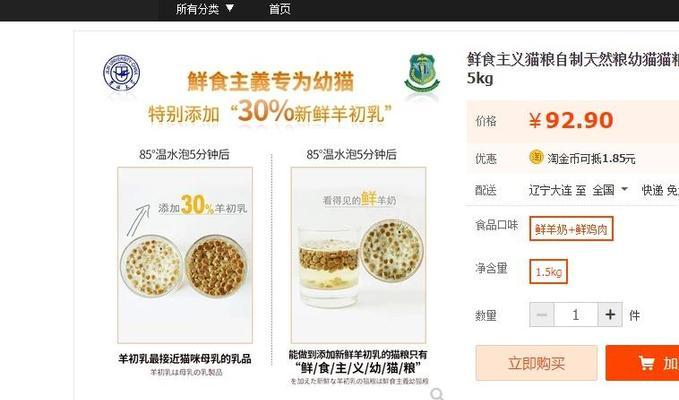Click the quantity input field
Image resolution: width=679 pixels, height=400 pixels.
click(576, 314)
